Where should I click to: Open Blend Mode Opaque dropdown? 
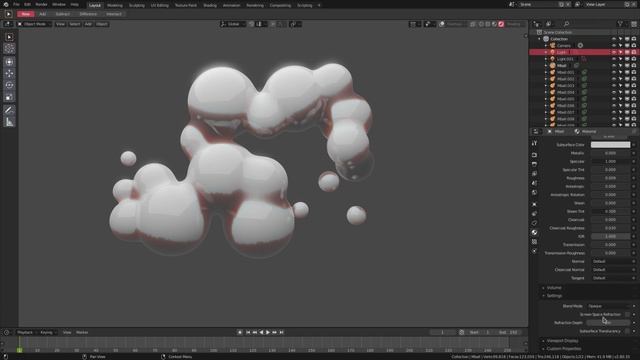pyautogui.click(x=608, y=306)
